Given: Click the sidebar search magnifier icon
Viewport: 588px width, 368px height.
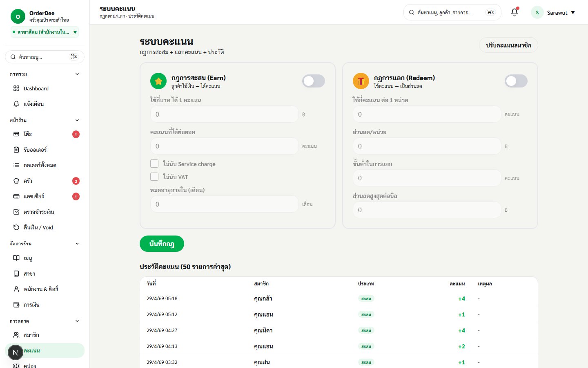Looking at the screenshot, I should [x=13, y=57].
